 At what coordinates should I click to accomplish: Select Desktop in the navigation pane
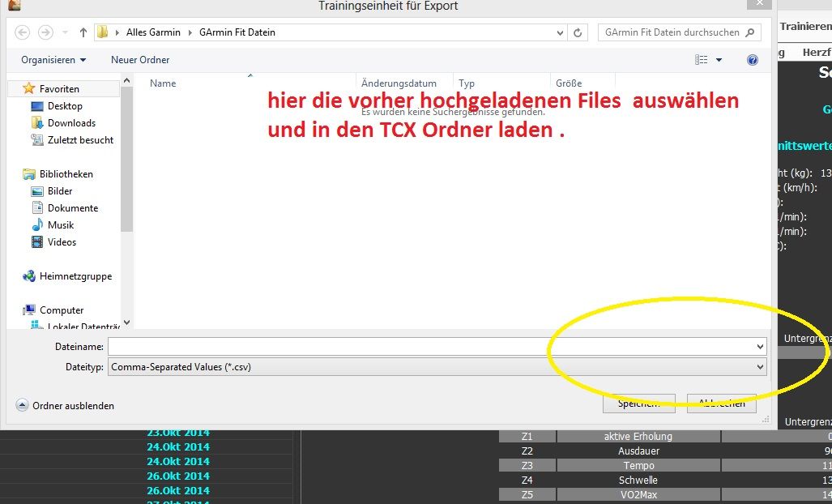click(x=65, y=106)
